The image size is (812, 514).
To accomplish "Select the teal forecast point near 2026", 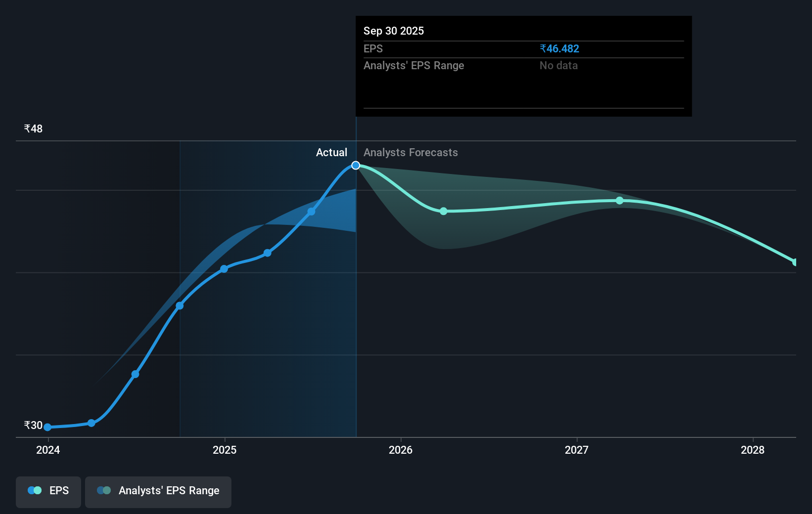I will point(443,211).
